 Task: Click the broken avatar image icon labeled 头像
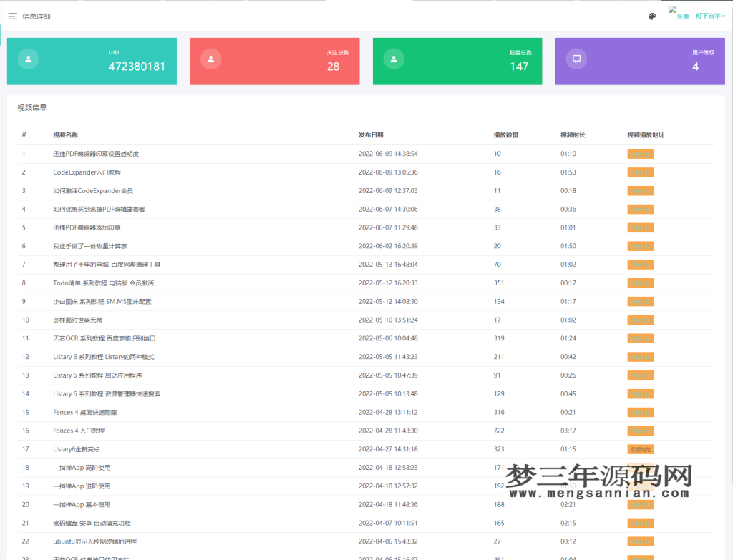point(671,11)
